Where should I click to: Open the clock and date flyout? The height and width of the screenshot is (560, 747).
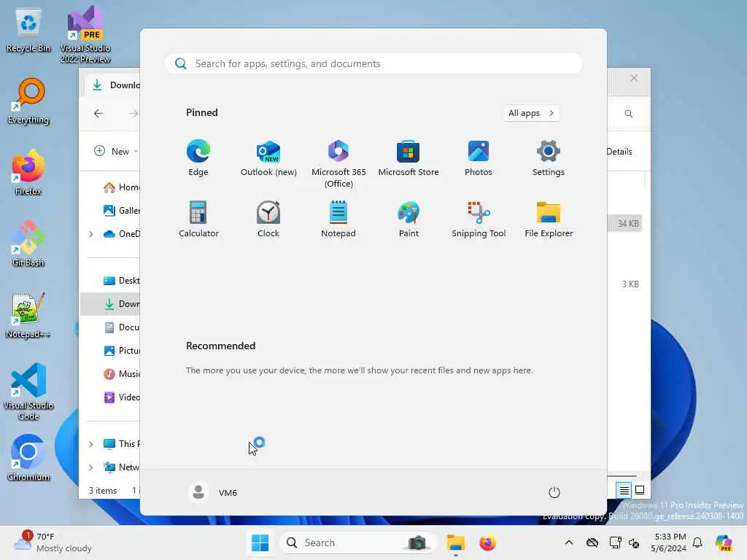[670, 542]
